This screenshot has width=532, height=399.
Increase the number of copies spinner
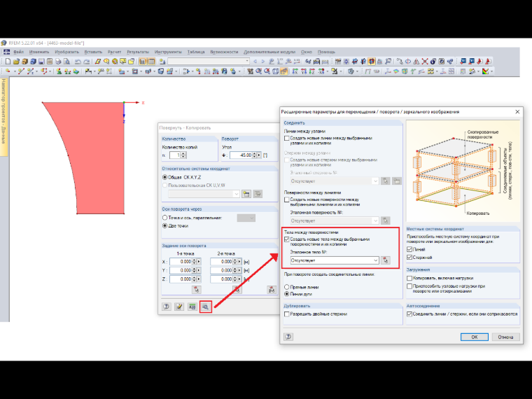[x=183, y=153]
